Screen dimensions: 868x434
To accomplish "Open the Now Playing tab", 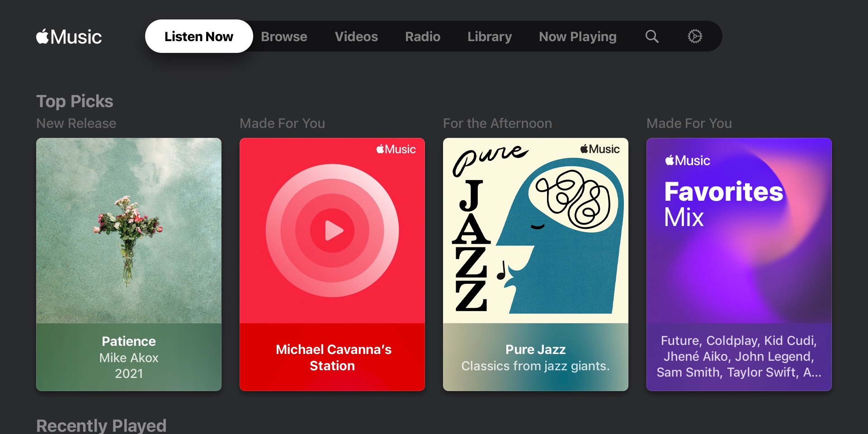I will 577,37.
